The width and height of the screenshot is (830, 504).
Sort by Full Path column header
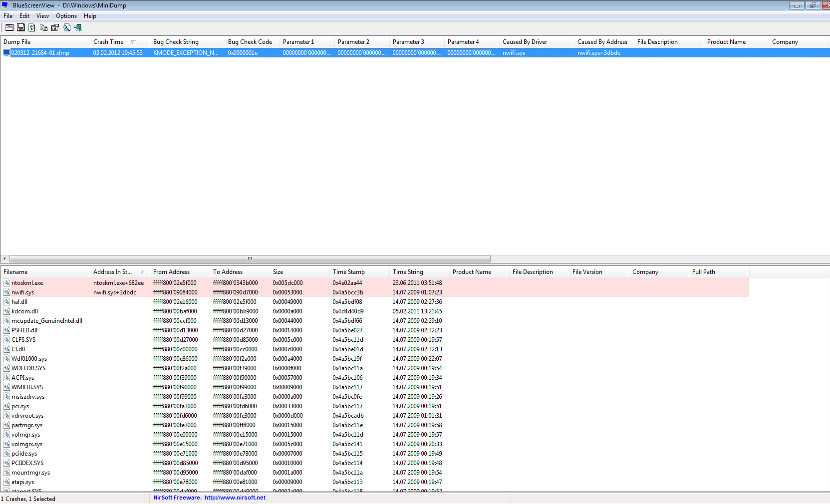(719, 272)
